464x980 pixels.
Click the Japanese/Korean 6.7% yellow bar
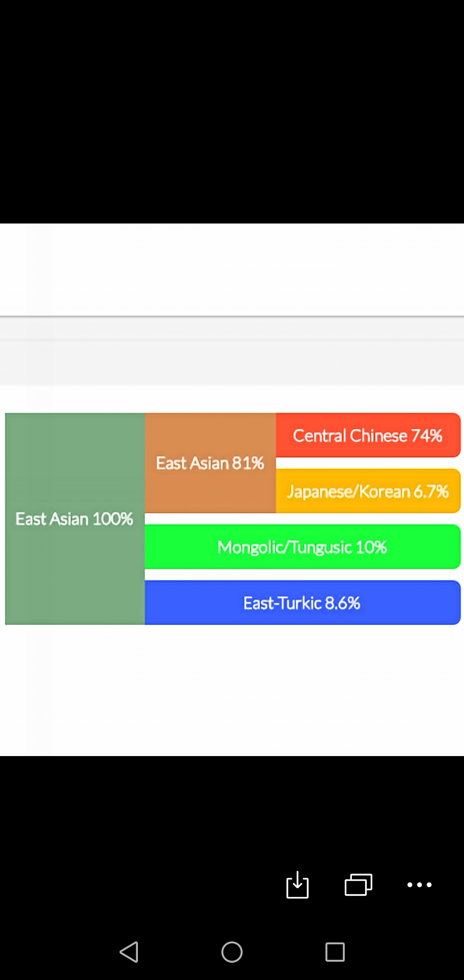[368, 491]
